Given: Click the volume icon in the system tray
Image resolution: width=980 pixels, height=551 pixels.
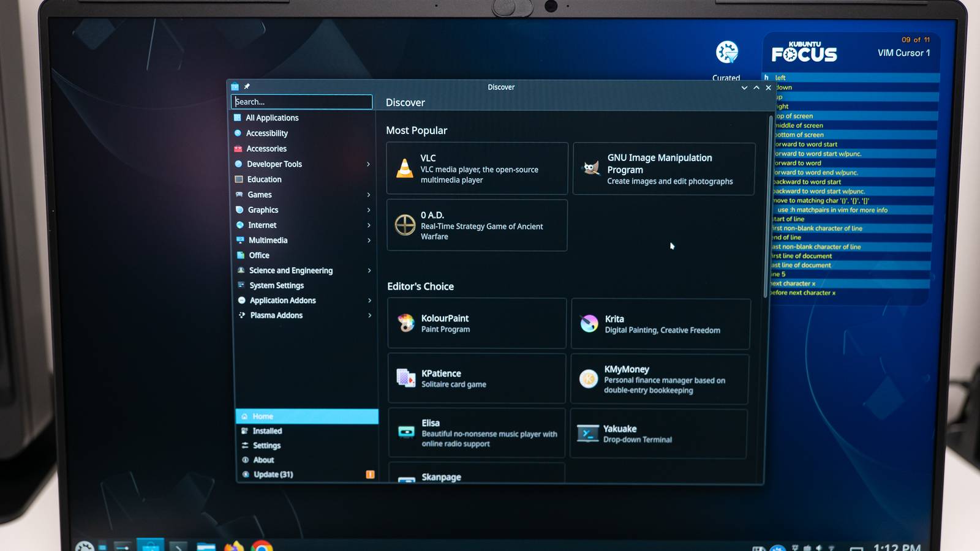Looking at the screenshot, I should [820, 547].
